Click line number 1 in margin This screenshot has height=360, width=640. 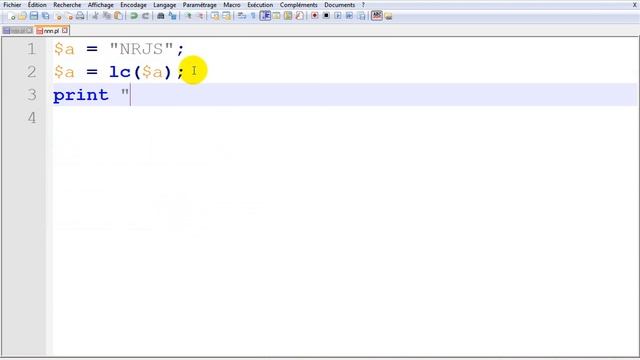pyautogui.click(x=31, y=49)
